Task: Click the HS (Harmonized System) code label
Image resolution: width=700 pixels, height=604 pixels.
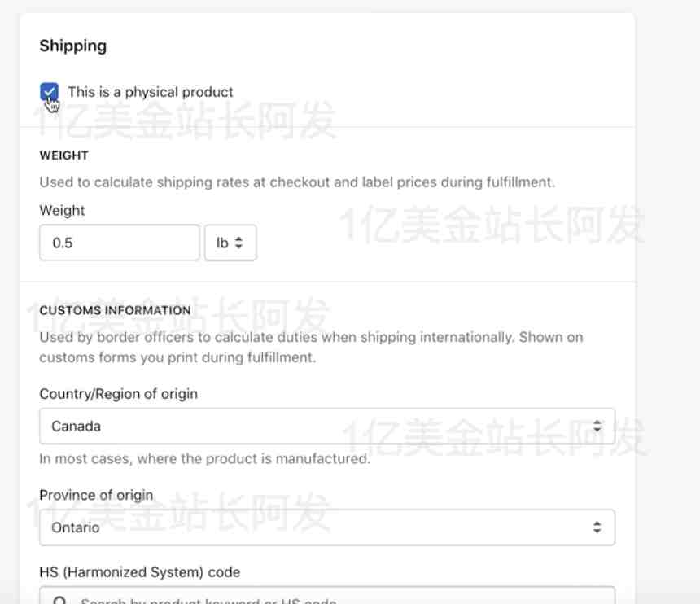Action: [140, 572]
